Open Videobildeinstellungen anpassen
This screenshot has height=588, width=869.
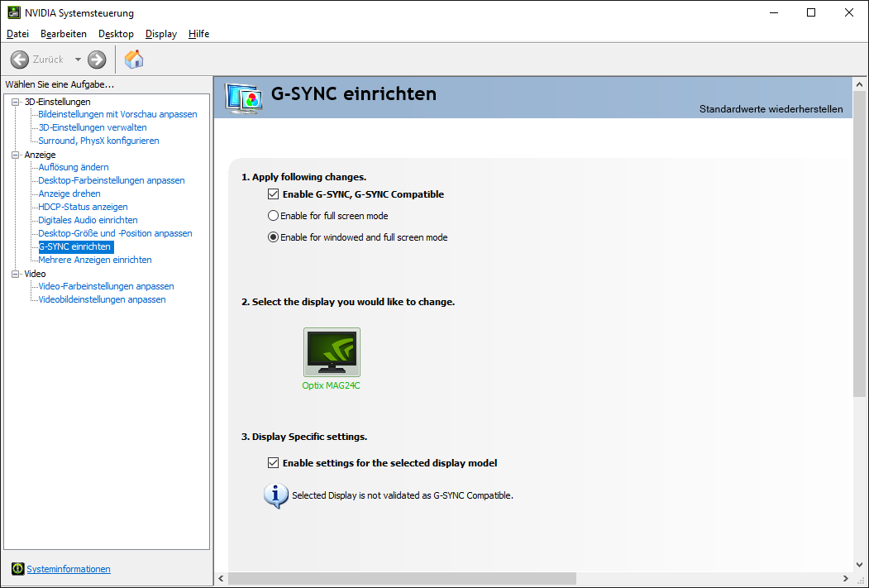coord(102,300)
